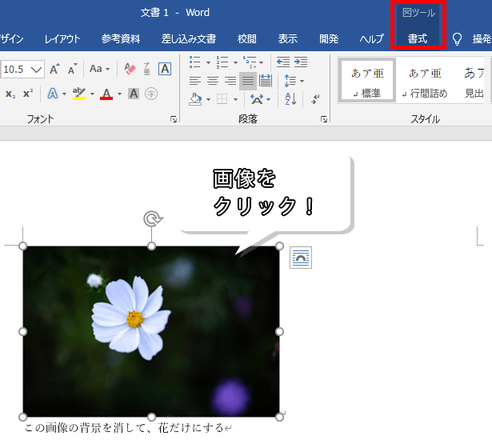Increase font size with grow font icon
The image size is (492, 448).
(x=54, y=70)
